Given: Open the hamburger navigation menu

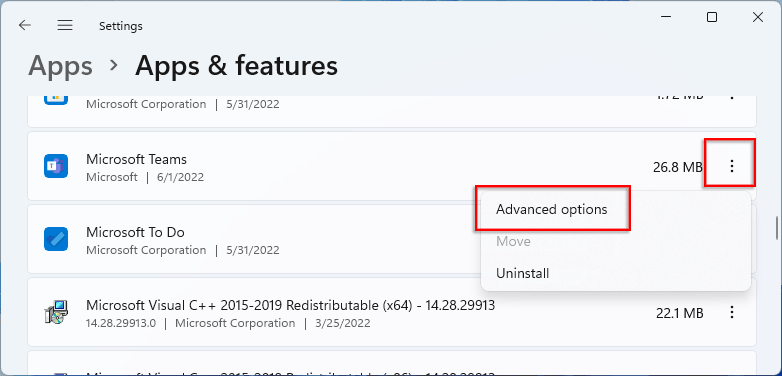Looking at the screenshot, I should coord(65,25).
